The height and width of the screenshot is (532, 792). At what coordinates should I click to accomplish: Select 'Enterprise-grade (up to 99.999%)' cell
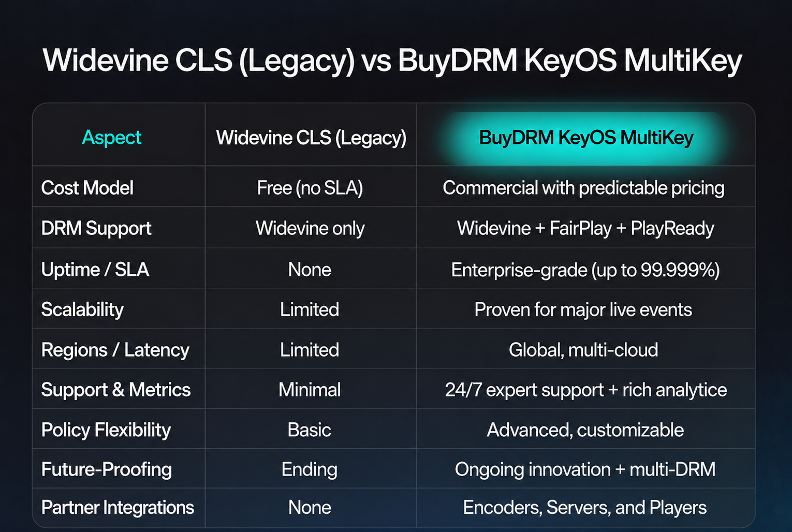(585, 270)
